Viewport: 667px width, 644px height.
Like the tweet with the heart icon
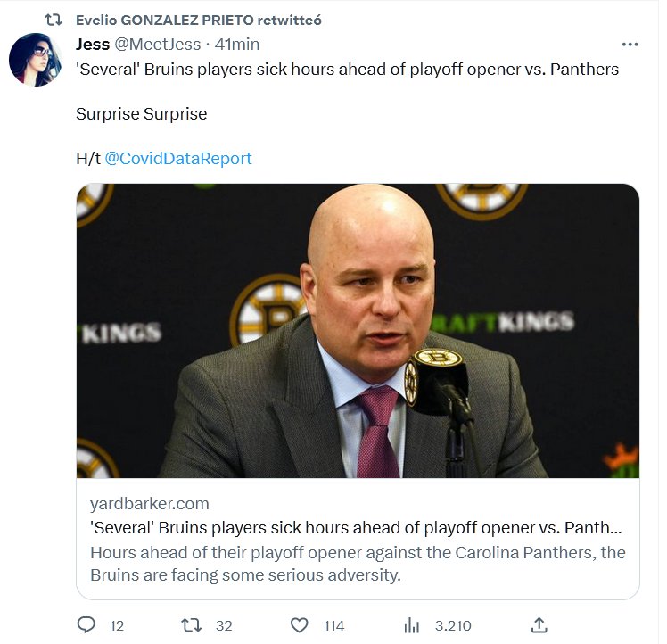click(x=300, y=624)
